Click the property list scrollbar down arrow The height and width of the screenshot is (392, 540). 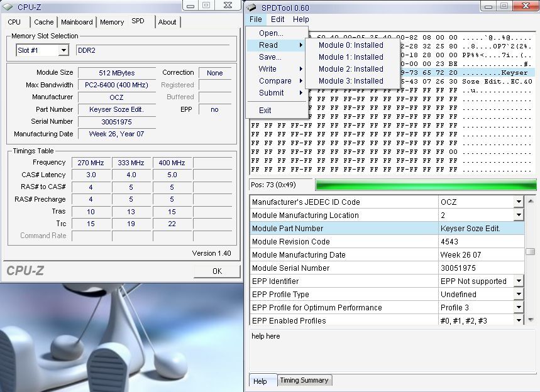[531, 320]
